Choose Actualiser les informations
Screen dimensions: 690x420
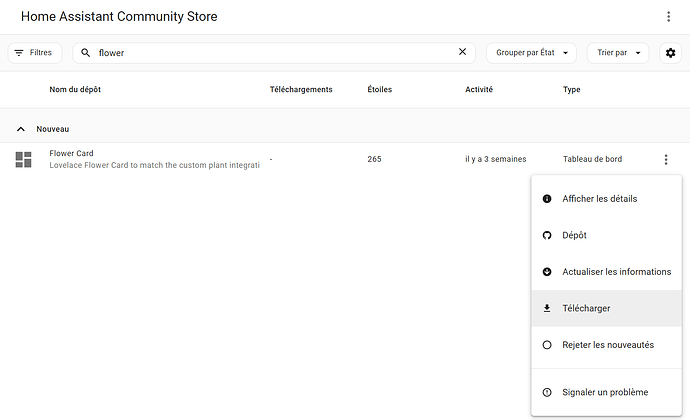(x=616, y=272)
